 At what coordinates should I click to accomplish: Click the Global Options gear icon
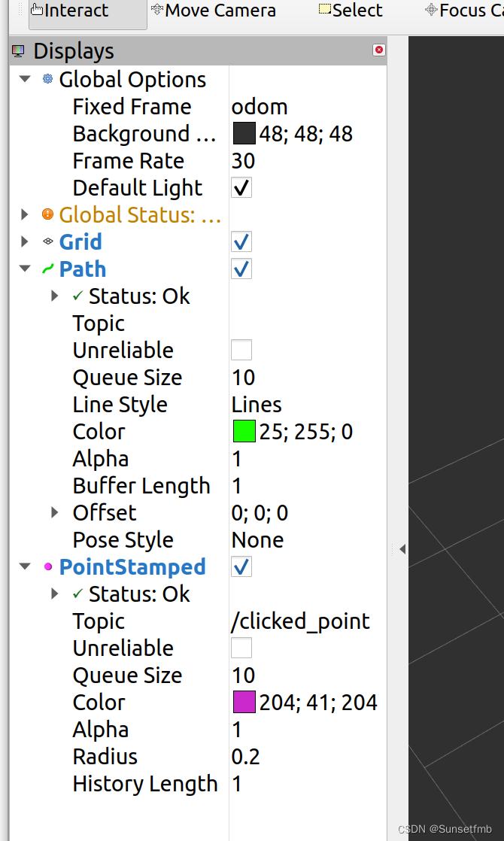pos(47,80)
